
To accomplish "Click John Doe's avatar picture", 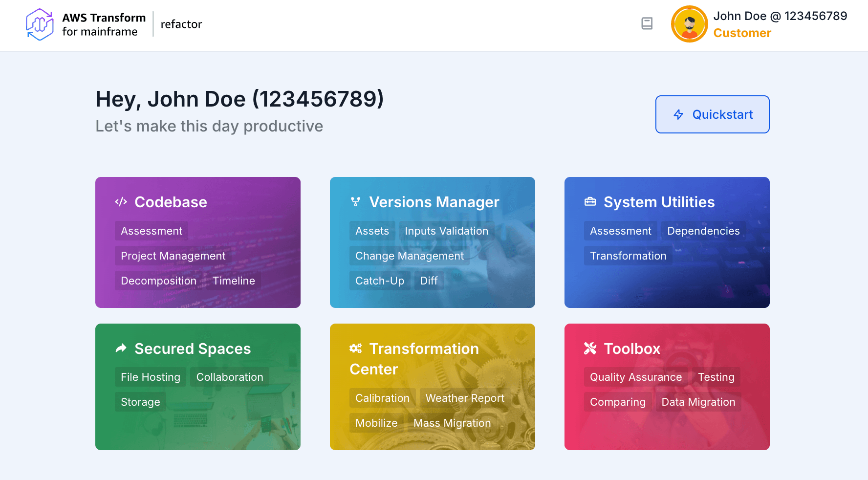I will point(689,24).
